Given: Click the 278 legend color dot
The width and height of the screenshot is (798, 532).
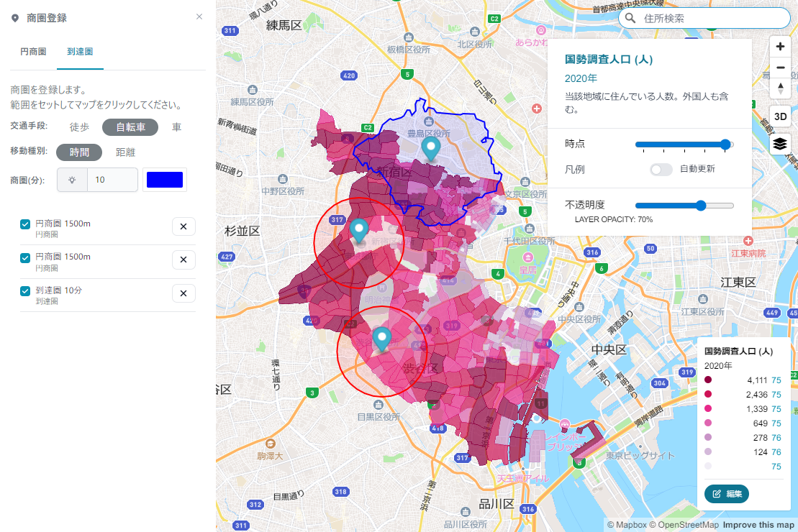Looking at the screenshot, I should [x=708, y=437].
